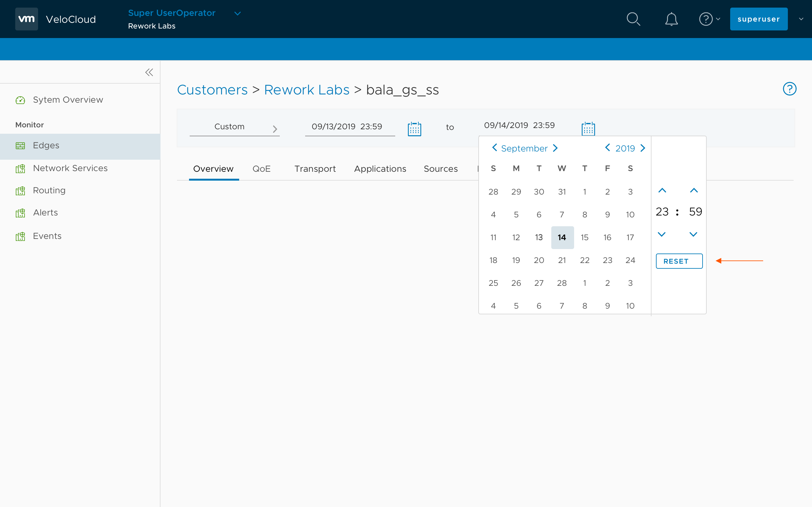The image size is (812, 507).
Task: Click the Events sidebar icon
Action: 20,236
